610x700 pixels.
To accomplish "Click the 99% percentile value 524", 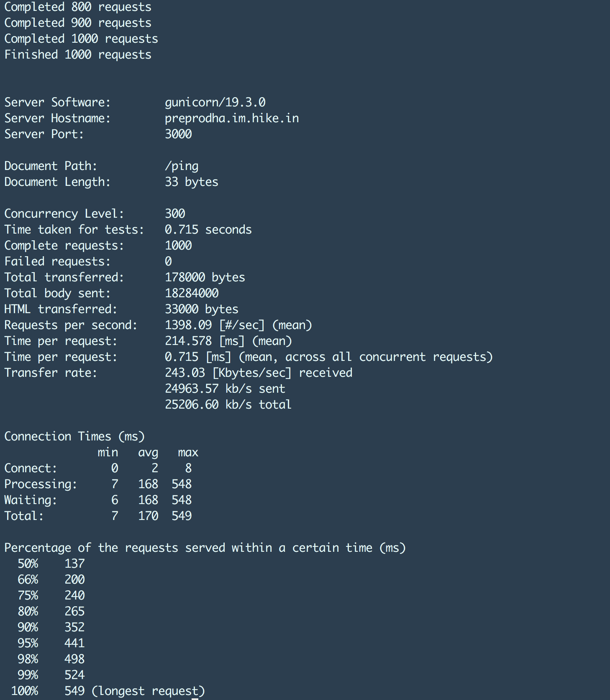I will [74, 675].
